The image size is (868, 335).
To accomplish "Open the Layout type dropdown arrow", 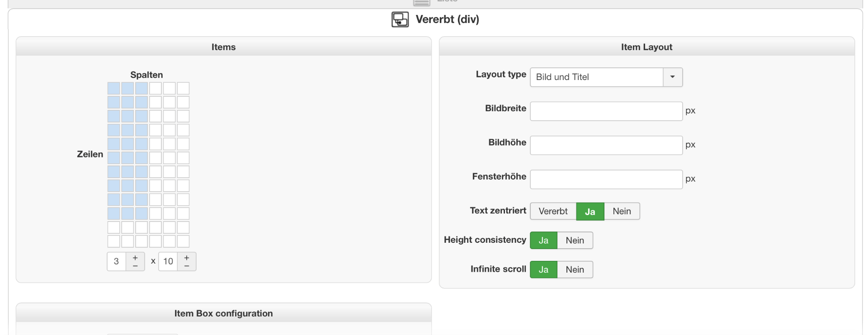I will 672,77.
